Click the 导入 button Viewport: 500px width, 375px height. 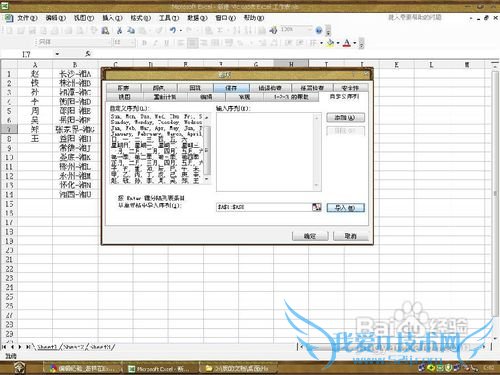tap(345, 208)
